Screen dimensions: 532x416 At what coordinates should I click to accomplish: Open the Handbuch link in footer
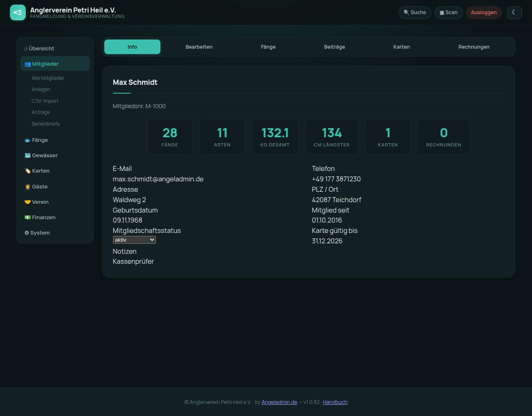(x=335, y=402)
